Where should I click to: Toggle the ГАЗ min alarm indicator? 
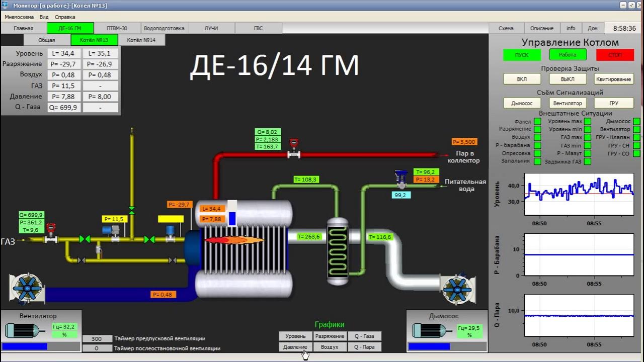588,145
